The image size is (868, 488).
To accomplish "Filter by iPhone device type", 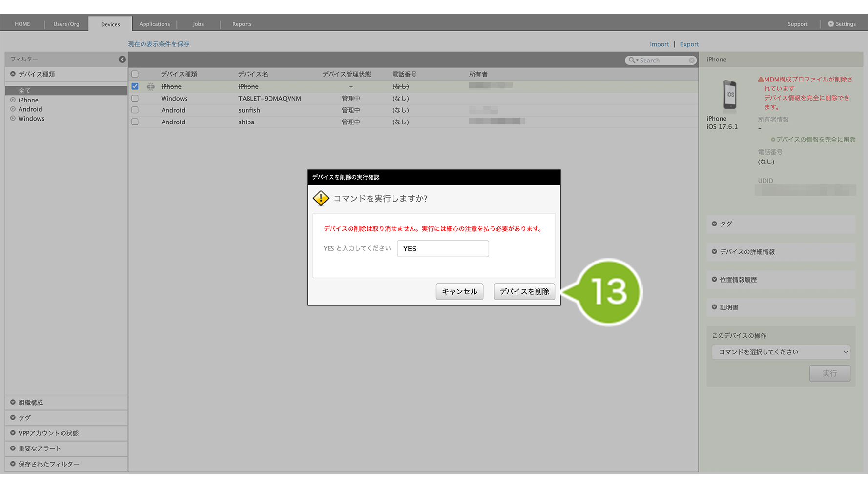I will pos(28,100).
